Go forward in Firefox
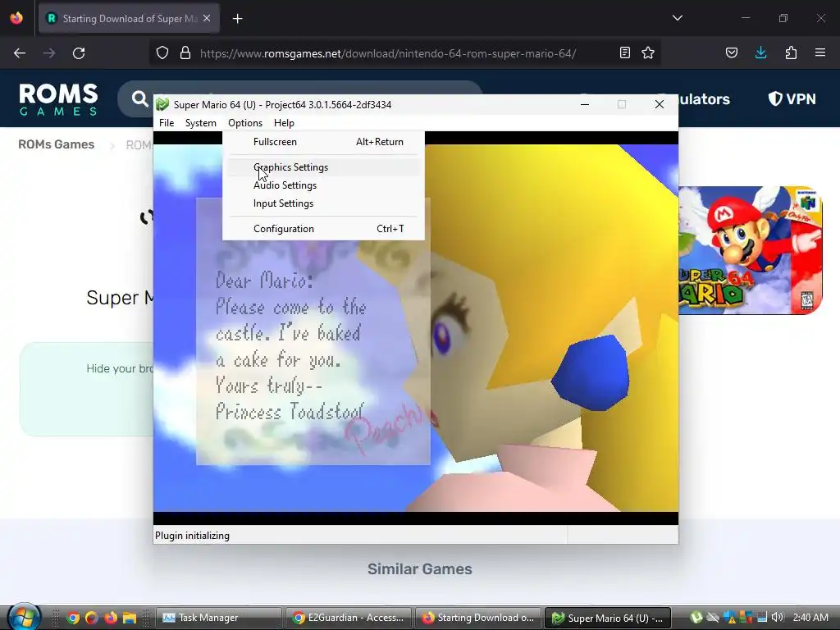The width and height of the screenshot is (840, 630). coord(49,53)
